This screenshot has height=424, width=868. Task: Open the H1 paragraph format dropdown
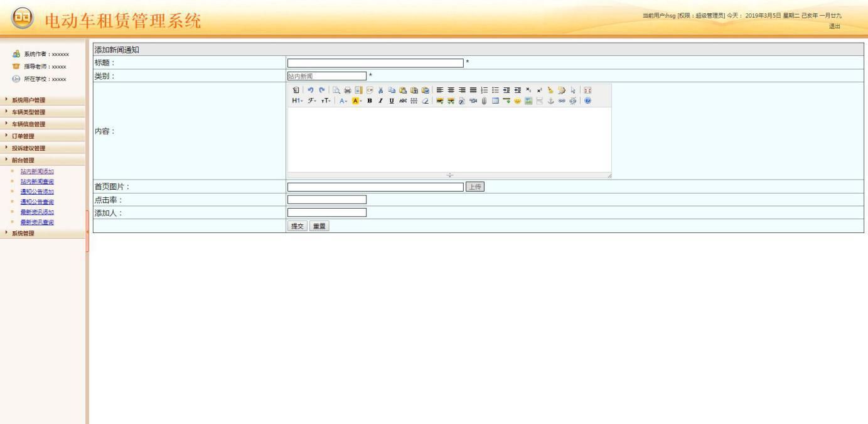tap(297, 101)
